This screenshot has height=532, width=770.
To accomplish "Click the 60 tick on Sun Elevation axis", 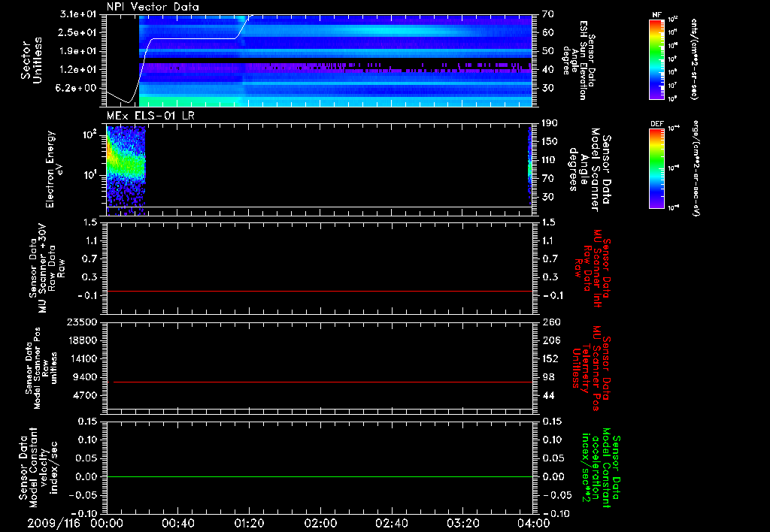I will [548, 32].
